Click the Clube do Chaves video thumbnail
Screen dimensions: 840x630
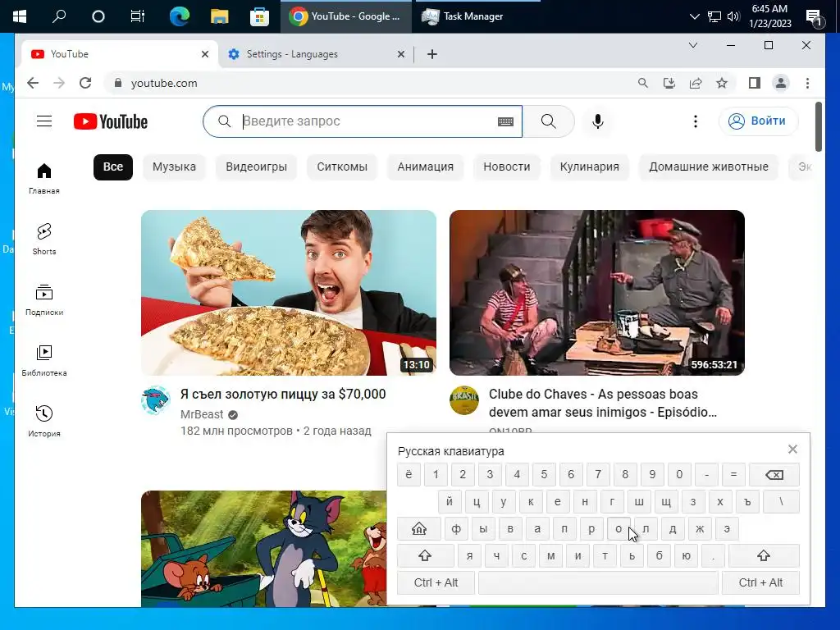coord(597,293)
